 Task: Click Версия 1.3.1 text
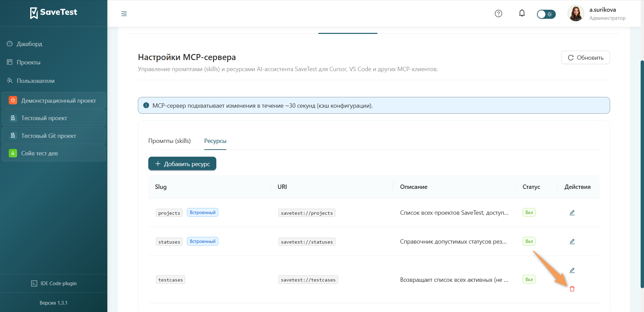pyautogui.click(x=54, y=303)
